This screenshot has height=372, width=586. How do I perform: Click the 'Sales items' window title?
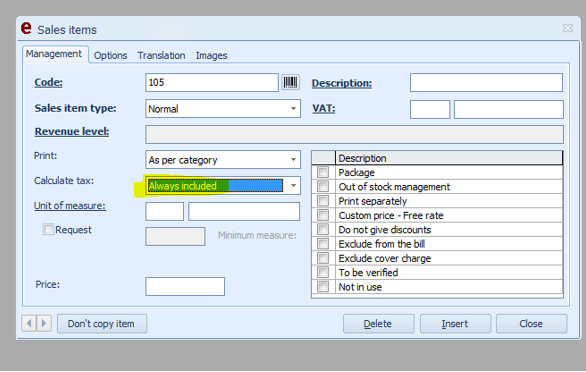click(67, 30)
